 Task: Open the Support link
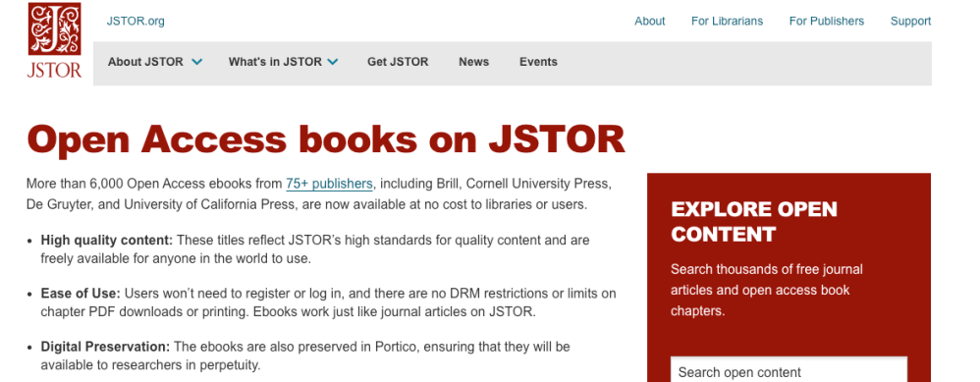point(910,22)
